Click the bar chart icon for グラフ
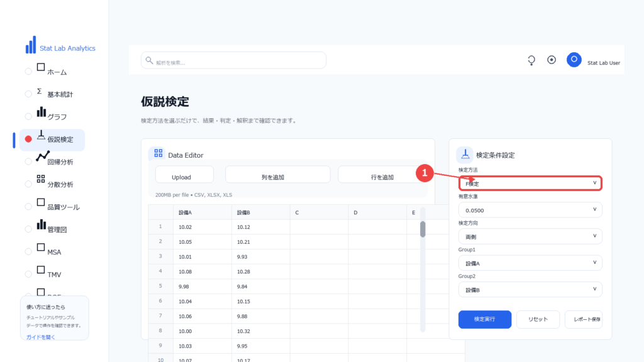Image resolution: width=644 pixels, height=362 pixels. (41, 112)
